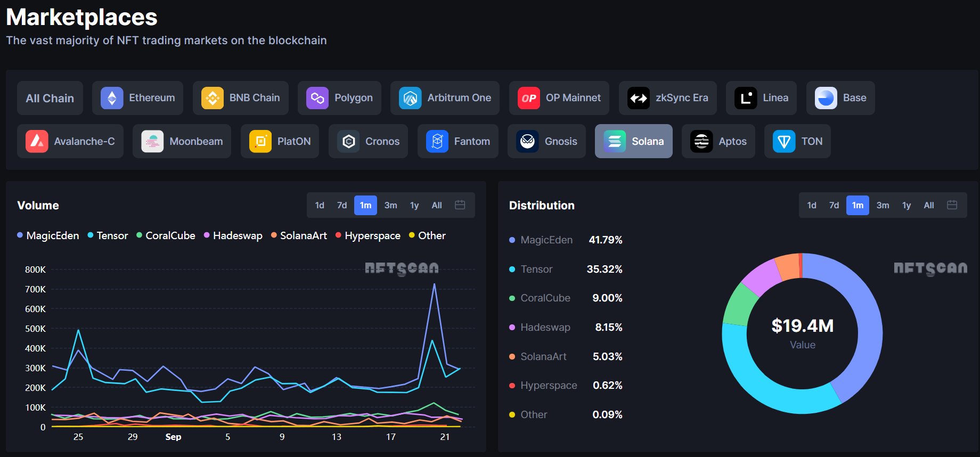Click the Aptos logo icon
The width and height of the screenshot is (980, 457).
click(701, 142)
